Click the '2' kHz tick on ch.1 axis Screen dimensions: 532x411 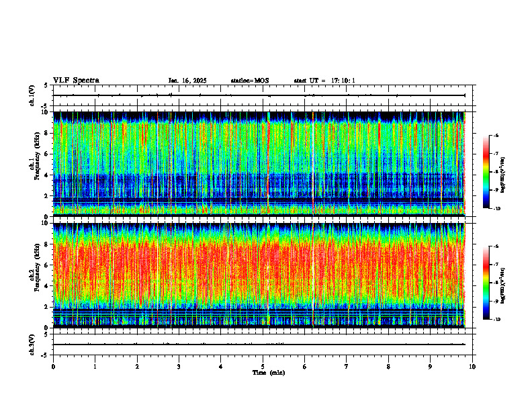coord(47,195)
